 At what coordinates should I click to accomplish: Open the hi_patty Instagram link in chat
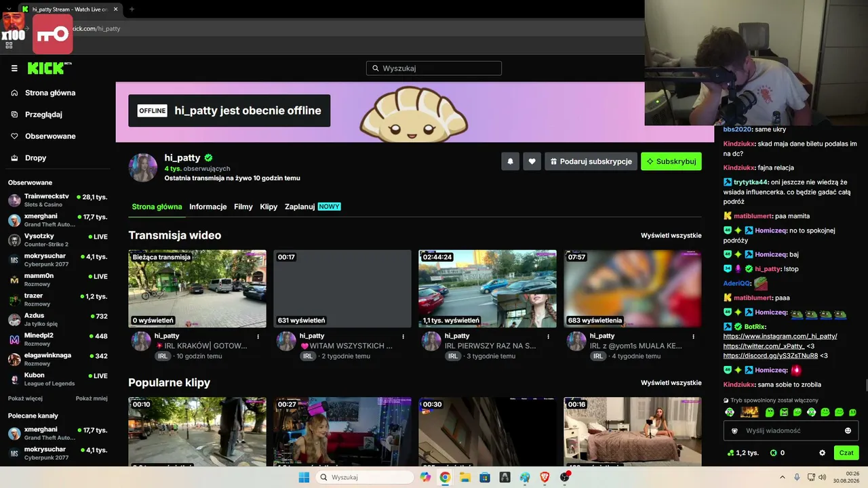(780, 336)
